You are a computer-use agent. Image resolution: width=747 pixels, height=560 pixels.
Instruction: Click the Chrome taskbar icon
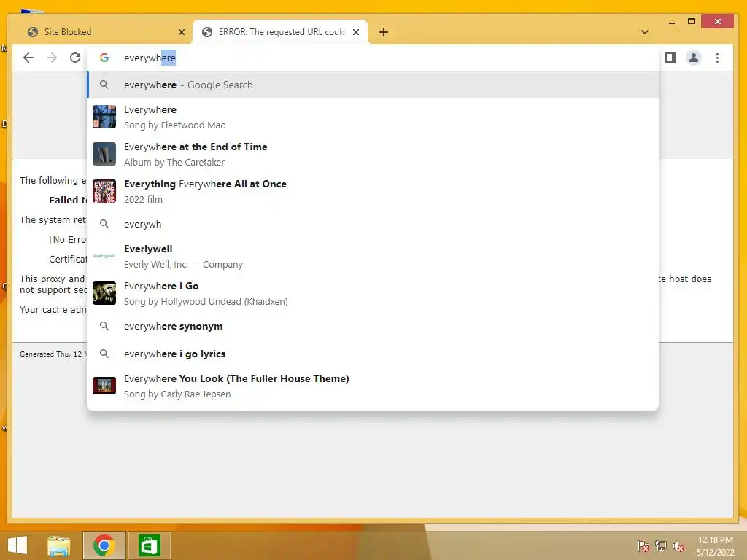(104, 545)
